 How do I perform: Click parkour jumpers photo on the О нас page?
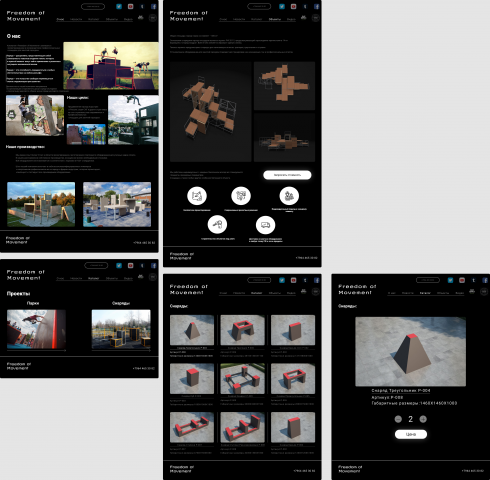tap(111, 66)
